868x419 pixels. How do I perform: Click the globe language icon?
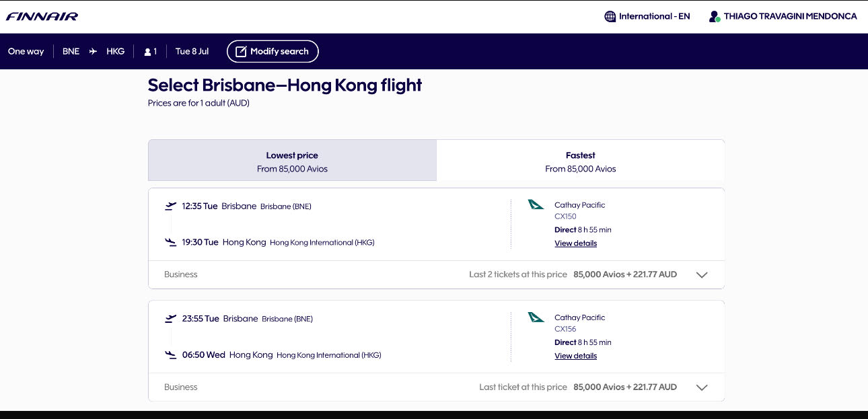tap(610, 16)
